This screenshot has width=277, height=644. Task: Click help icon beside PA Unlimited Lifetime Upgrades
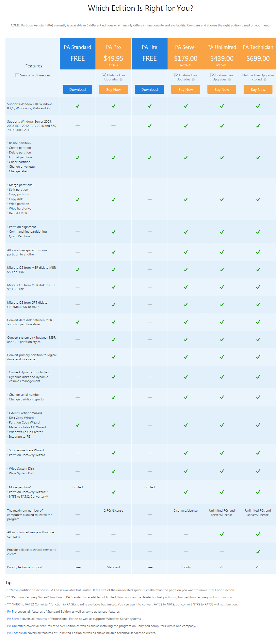click(229, 80)
